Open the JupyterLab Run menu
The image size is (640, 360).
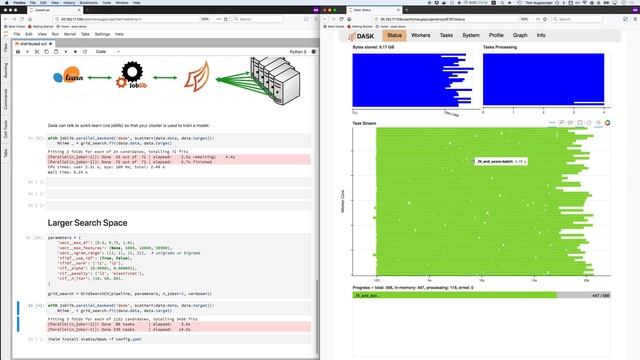tap(55, 34)
